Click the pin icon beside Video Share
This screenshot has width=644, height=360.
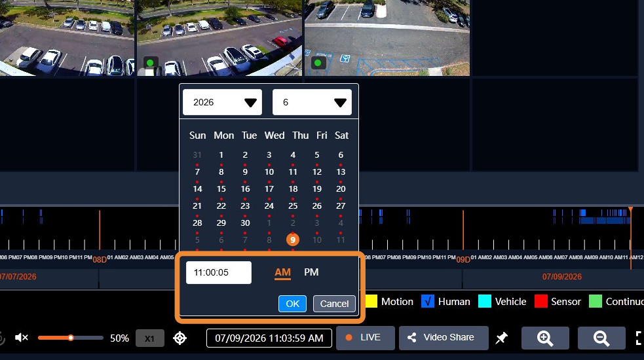click(x=501, y=338)
